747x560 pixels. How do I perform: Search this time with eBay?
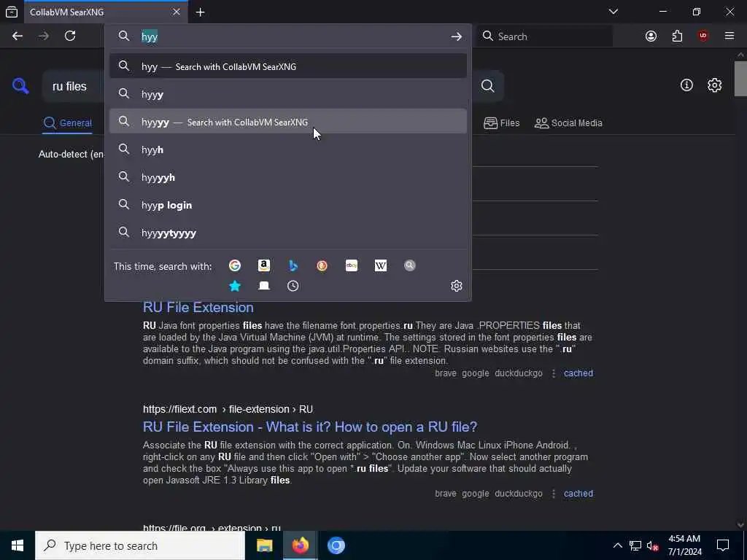coord(352,265)
